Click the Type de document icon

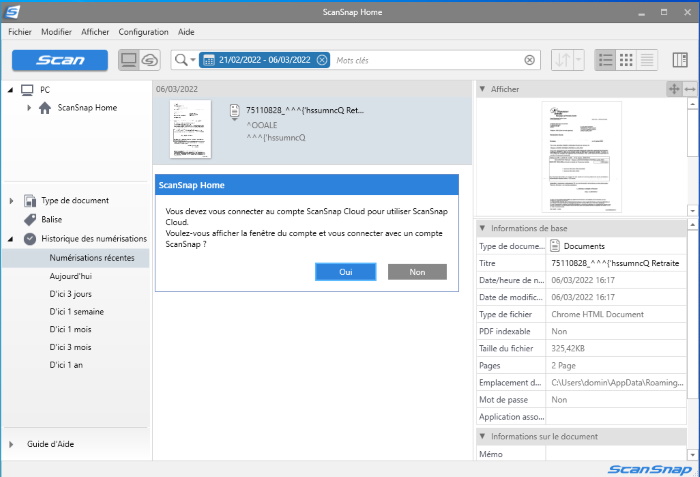(30, 201)
